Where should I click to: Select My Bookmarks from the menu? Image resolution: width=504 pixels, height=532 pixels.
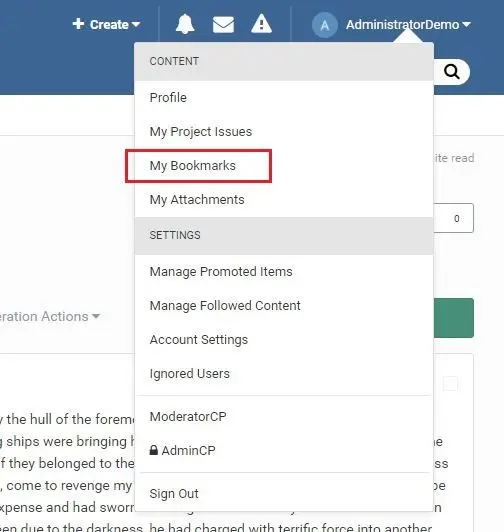pos(192,166)
